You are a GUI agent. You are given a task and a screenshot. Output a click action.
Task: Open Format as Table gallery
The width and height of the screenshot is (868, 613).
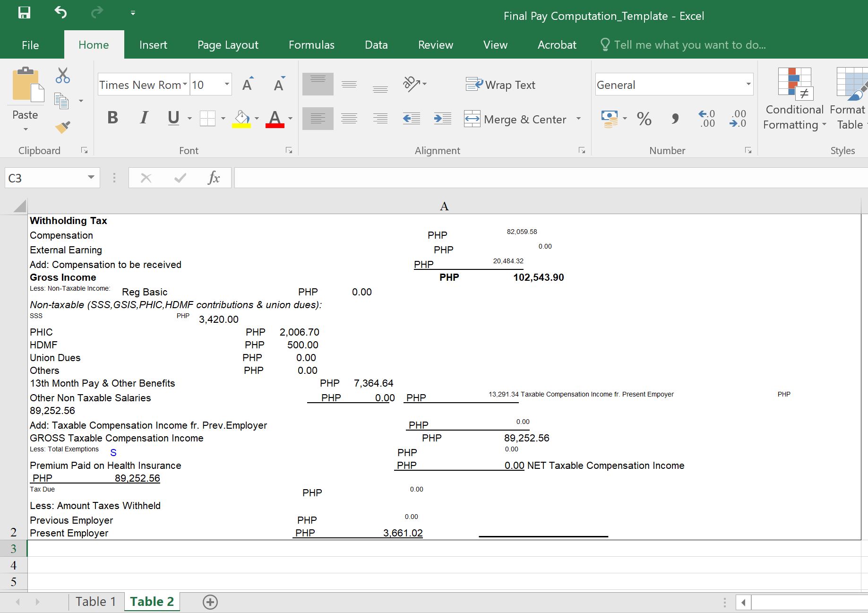pos(849,99)
